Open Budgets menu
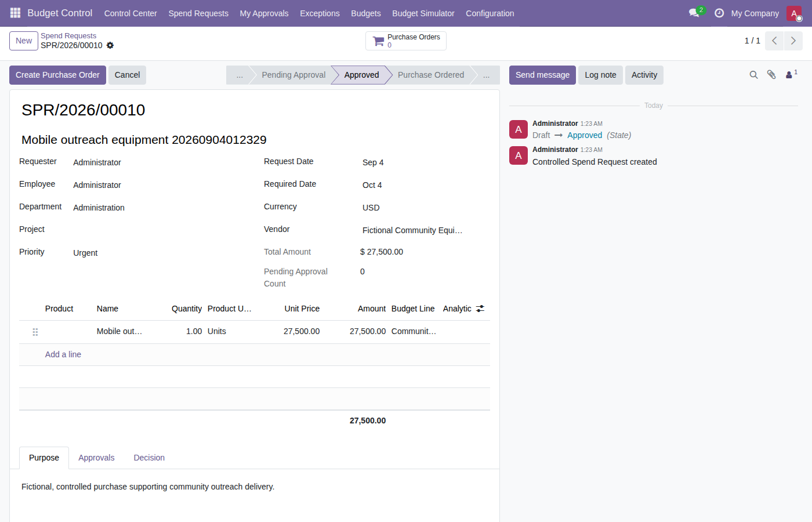 tap(366, 13)
